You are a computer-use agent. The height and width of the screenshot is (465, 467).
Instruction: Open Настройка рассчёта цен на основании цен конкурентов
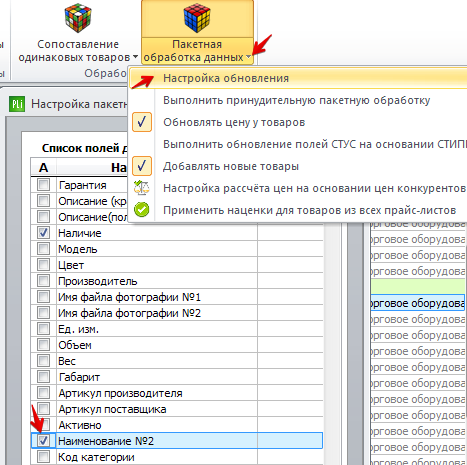[x=314, y=188]
